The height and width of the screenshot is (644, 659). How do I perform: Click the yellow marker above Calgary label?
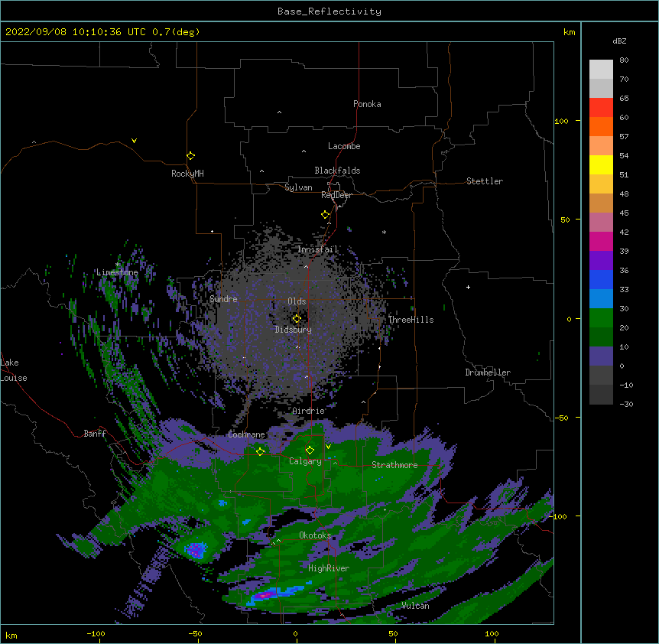coord(310,450)
